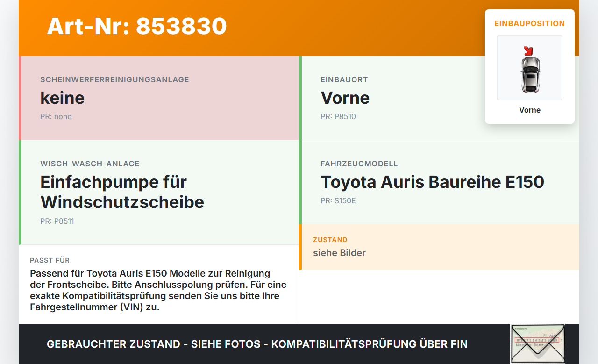
Task: Click the 'PR: P8510' code
Action: [x=338, y=116]
